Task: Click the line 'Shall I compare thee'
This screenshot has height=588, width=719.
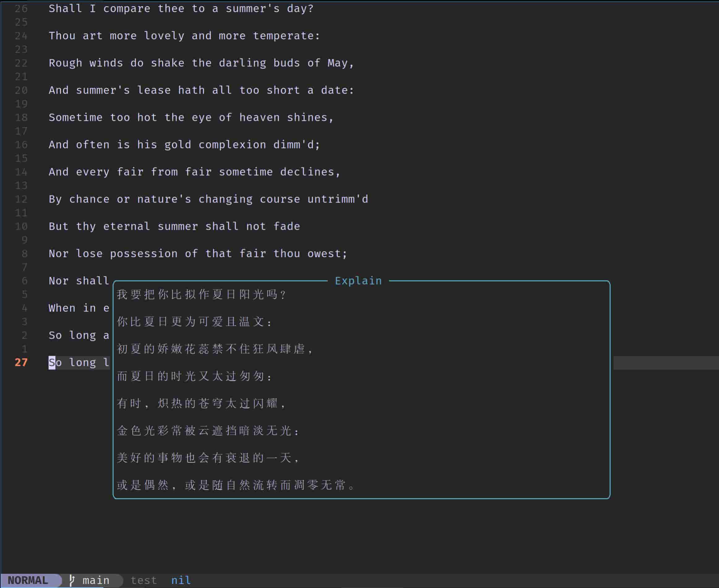Action: tap(181, 8)
